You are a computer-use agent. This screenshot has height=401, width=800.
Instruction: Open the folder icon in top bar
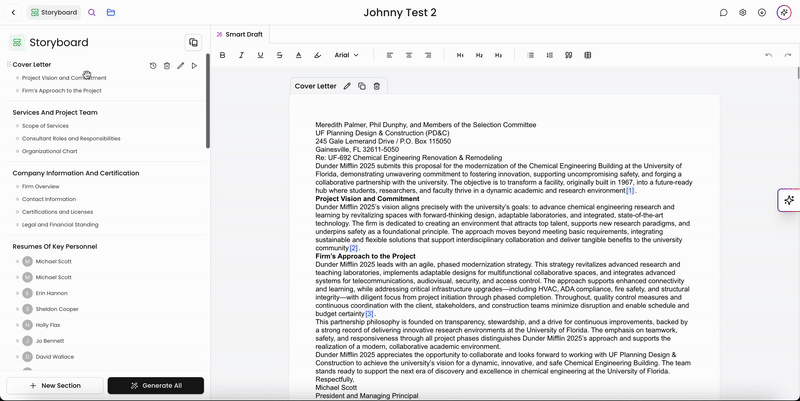point(111,12)
